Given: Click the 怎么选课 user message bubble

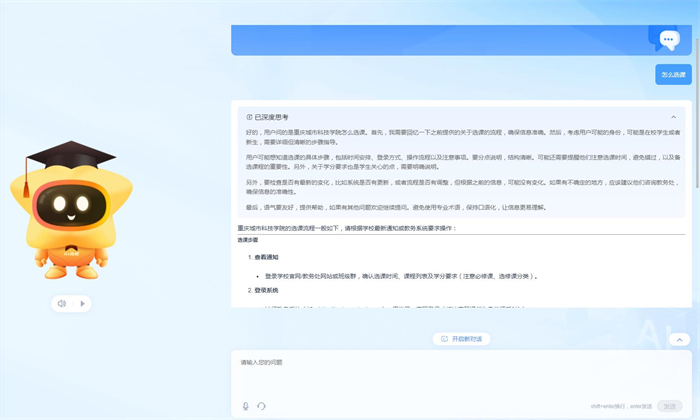Looking at the screenshot, I should (x=672, y=75).
